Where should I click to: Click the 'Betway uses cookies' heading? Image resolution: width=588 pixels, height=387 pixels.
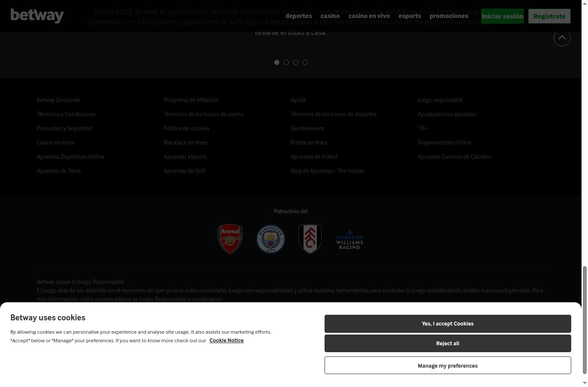(x=48, y=318)
